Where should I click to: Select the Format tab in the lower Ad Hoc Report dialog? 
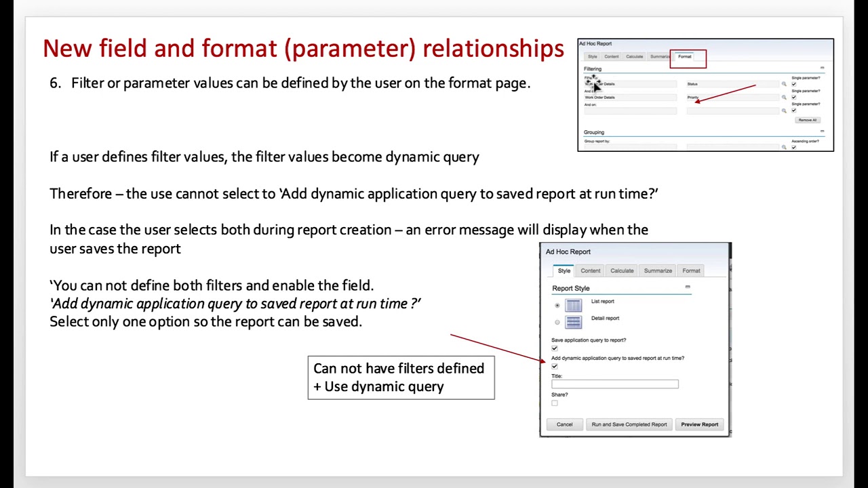pyautogui.click(x=691, y=270)
